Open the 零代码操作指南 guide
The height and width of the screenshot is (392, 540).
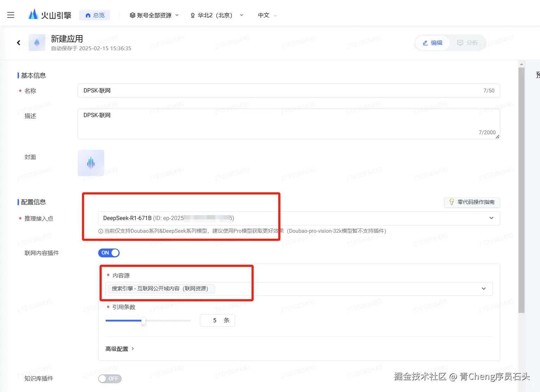coord(472,202)
